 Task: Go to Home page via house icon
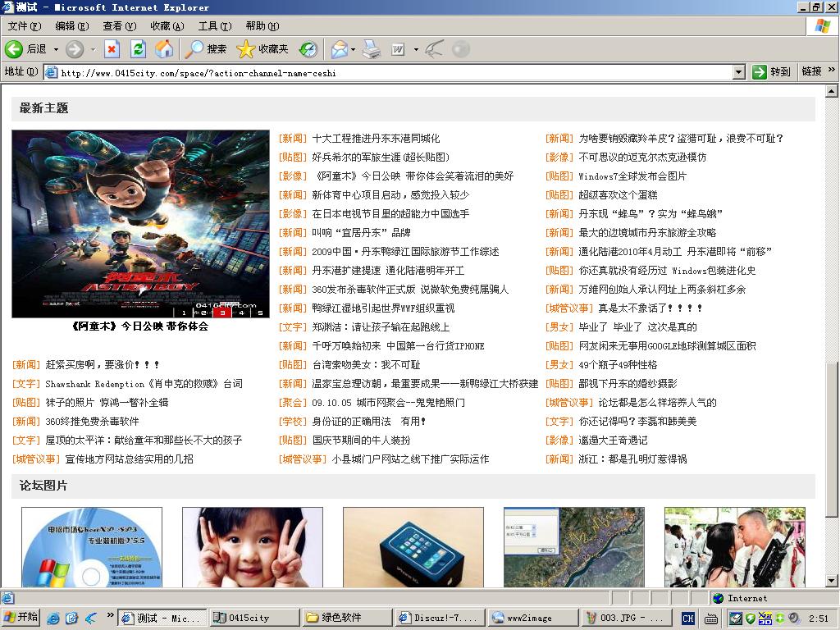pos(164,49)
